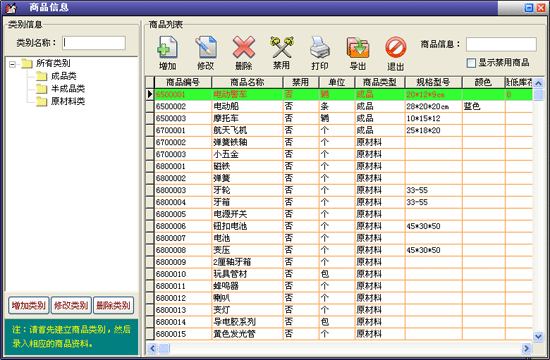Click the 颜色 column header
The image size is (550, 360).
pos(483,82)
